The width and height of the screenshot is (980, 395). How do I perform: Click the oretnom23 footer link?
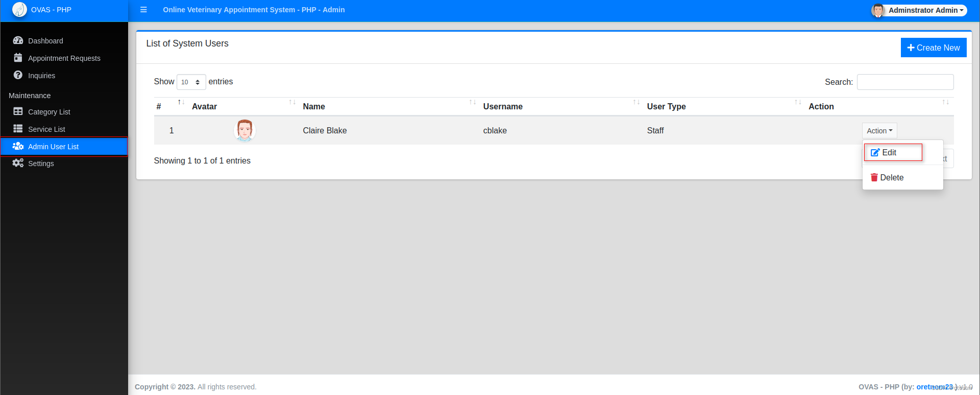pos(935,387)
